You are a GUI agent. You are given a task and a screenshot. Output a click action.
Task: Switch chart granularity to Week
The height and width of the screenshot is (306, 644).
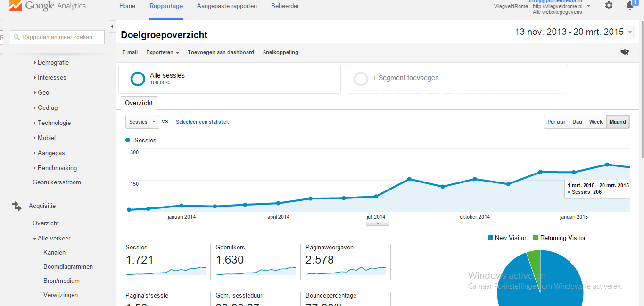click(x=596, y=122)
